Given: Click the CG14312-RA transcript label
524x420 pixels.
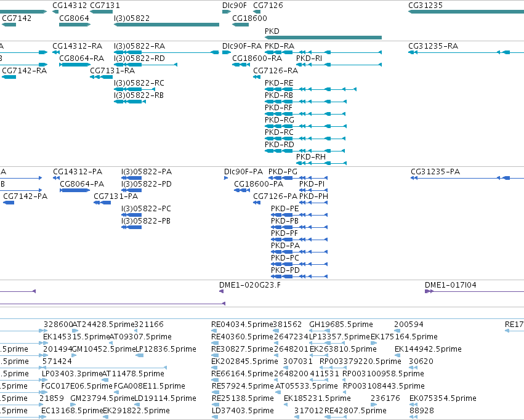Looking at the screenshot, I should pyautogui.click(x=77, y=46).
